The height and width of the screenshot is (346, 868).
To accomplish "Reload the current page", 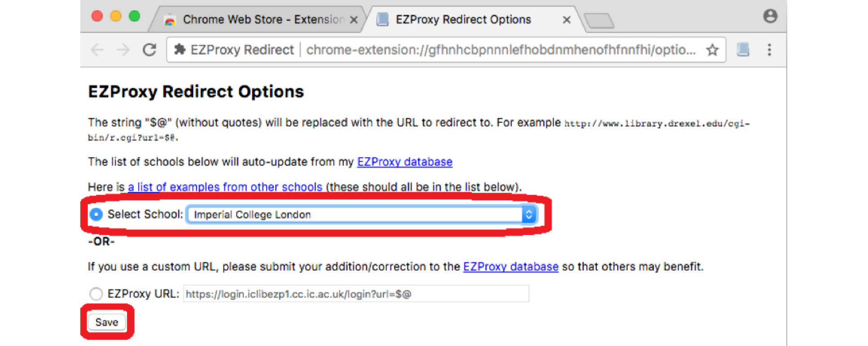I will click(x=149, y=49).
